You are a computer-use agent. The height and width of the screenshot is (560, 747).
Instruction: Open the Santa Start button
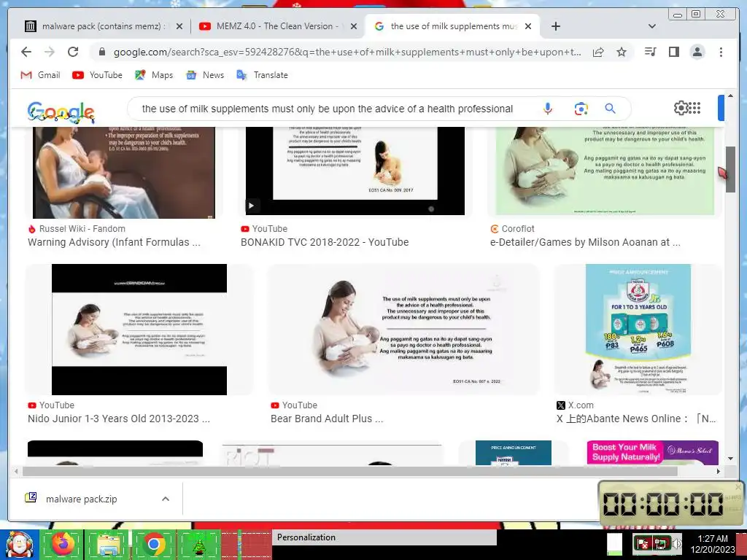pos(19,544)
